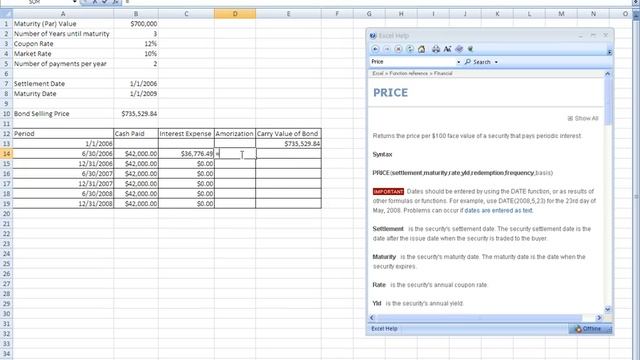Viewport: 640px width, 360px height.
Task: Change help font size
Action: [448, 49]
